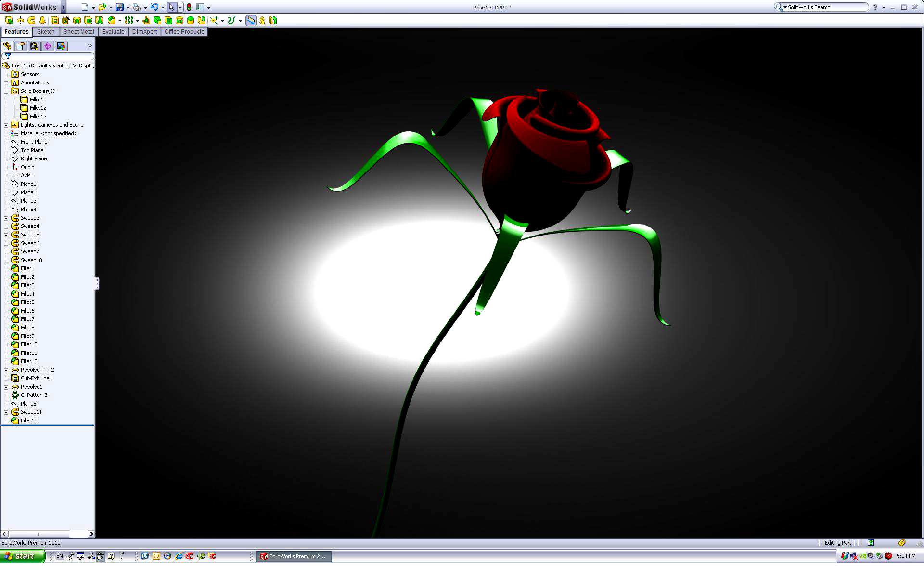Expand the Solid Bodies(3) tree node
The width and height of the screenshot is (924, 578).
click(5, 91)
